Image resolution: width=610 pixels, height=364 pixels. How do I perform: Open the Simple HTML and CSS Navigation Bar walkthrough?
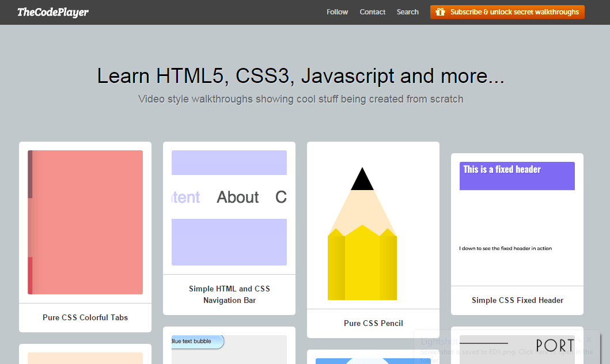tap(229, 294)
